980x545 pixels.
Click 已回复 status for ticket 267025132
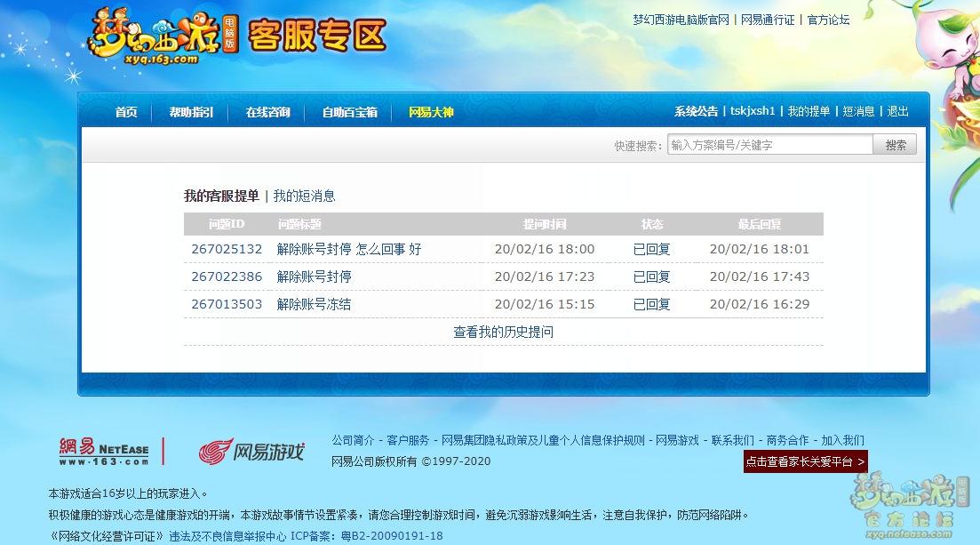click(651, 249)
